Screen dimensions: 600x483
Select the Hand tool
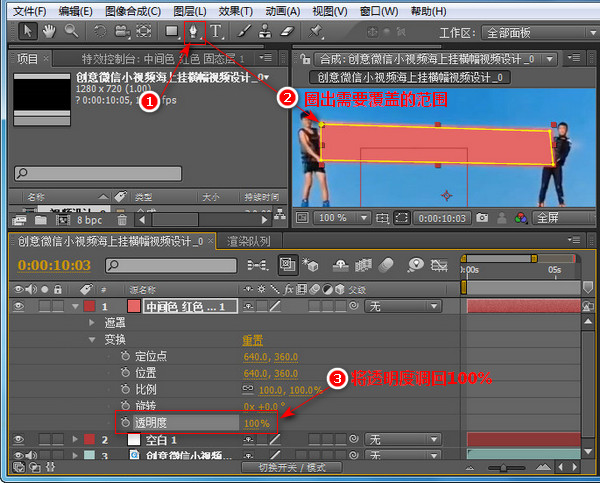click(x=49, y=31)
